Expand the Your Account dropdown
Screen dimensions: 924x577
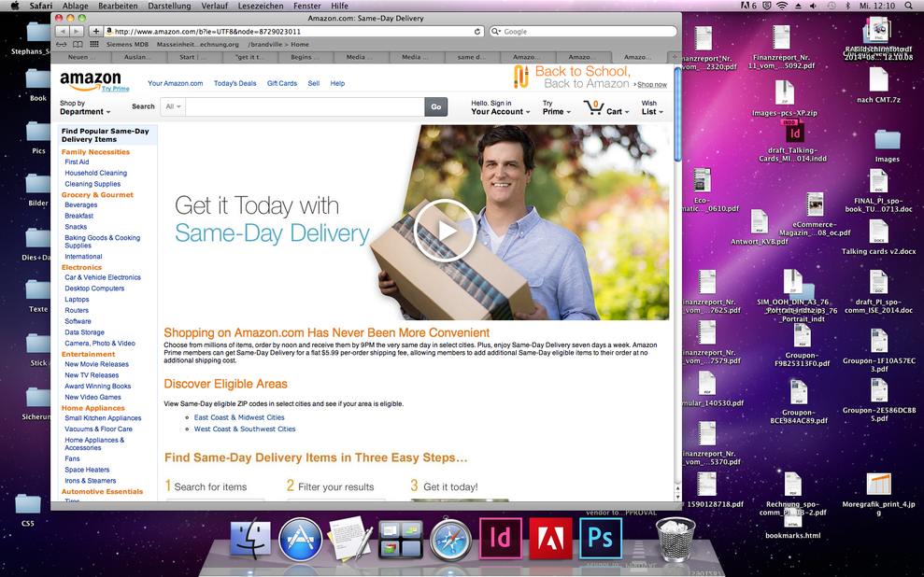click(500, 107)
